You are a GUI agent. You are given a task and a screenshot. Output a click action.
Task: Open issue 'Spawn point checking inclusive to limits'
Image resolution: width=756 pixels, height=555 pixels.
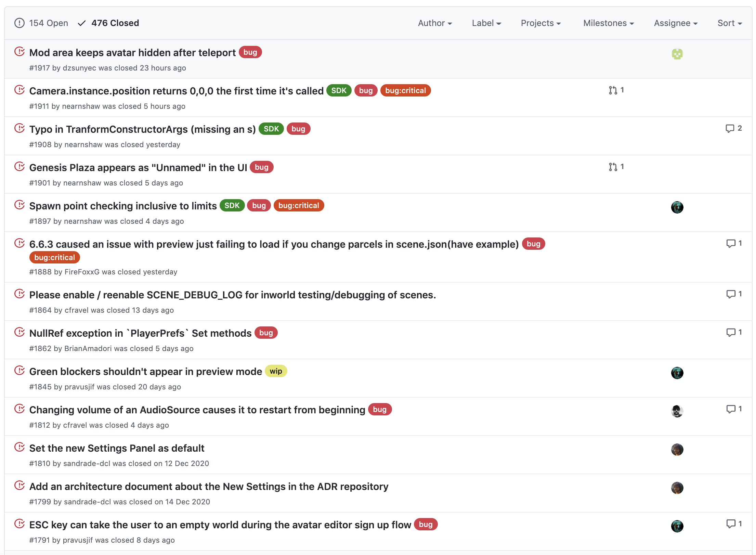(123, 206)
